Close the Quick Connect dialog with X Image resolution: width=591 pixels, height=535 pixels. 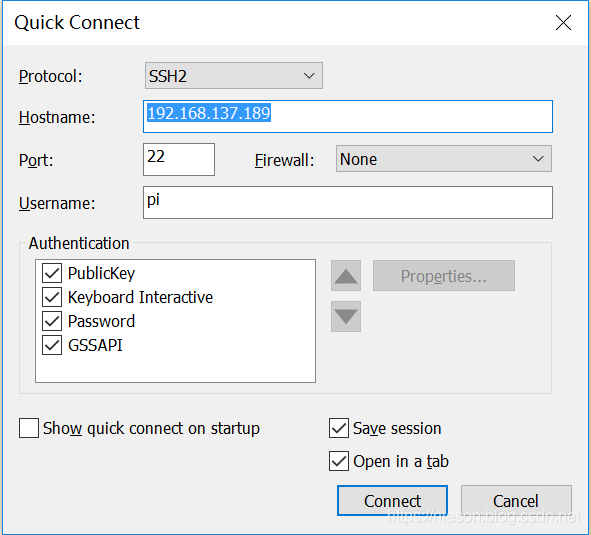tap(563, 23)
